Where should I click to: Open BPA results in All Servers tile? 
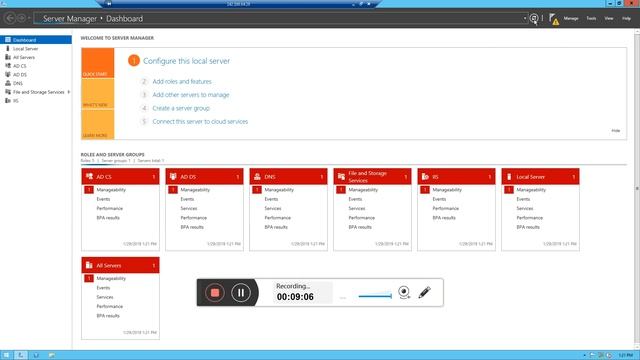click(108, 316)
